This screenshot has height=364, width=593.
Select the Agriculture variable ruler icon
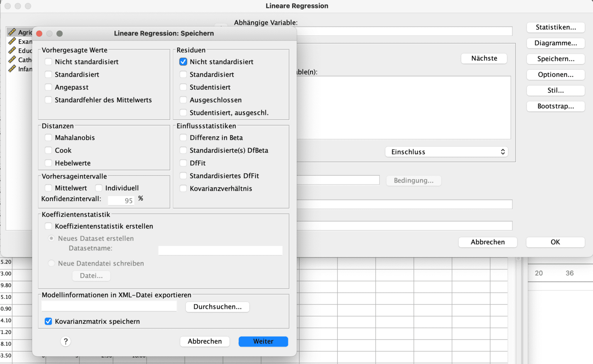point(12,32)
